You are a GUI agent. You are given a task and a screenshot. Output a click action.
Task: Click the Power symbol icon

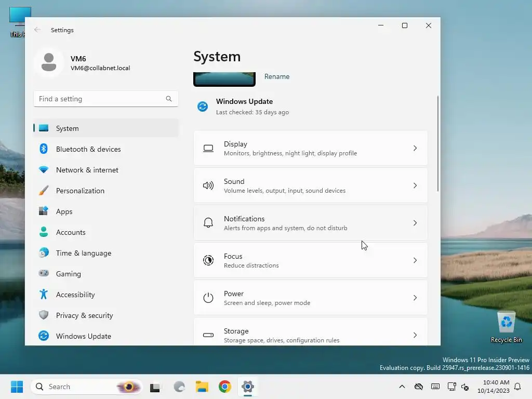coord(208,298)
